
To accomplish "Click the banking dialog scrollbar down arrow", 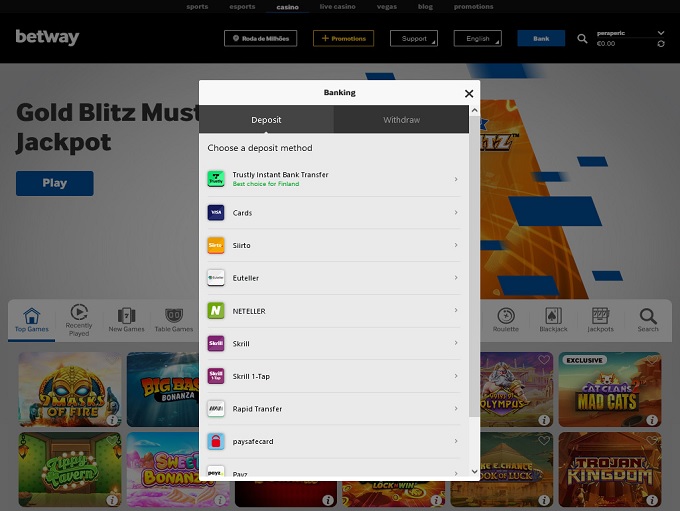I will point(474,472).
